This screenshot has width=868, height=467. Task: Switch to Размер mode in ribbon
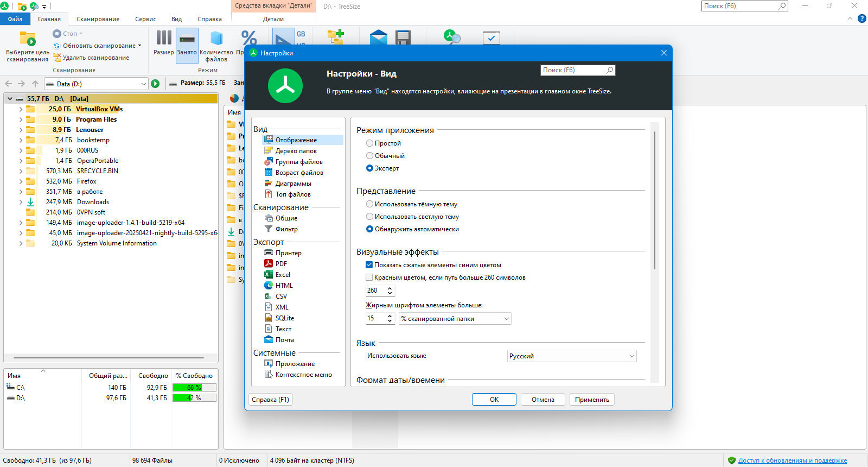pos(163,42)
